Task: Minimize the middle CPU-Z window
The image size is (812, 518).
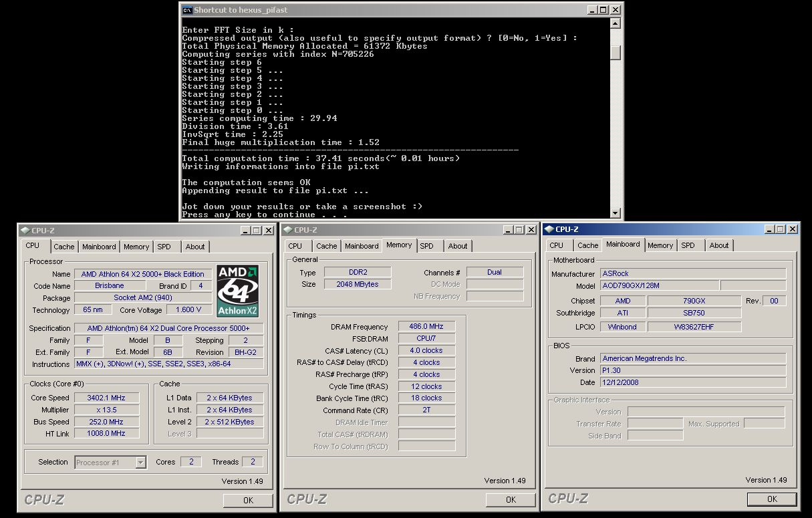Action: tap(508, 230)
